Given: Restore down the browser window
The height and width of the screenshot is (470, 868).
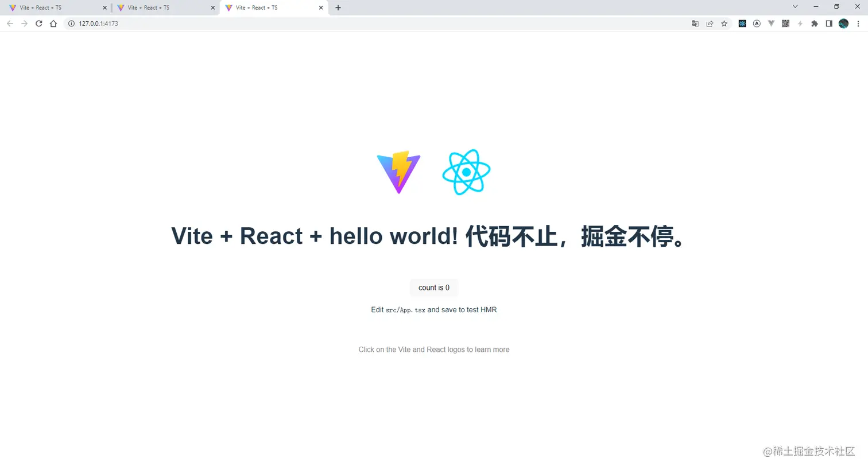Looking at the screenshot, I should point(836,7).
